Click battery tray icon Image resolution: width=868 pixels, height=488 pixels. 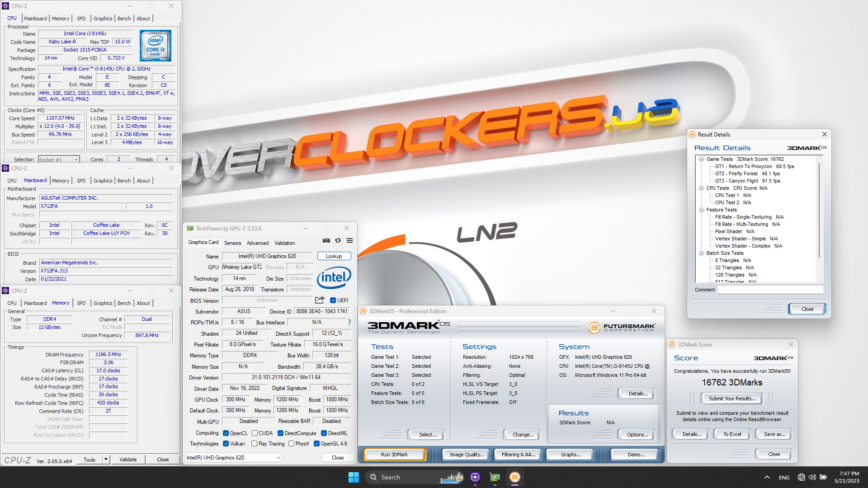pos(823,477)
